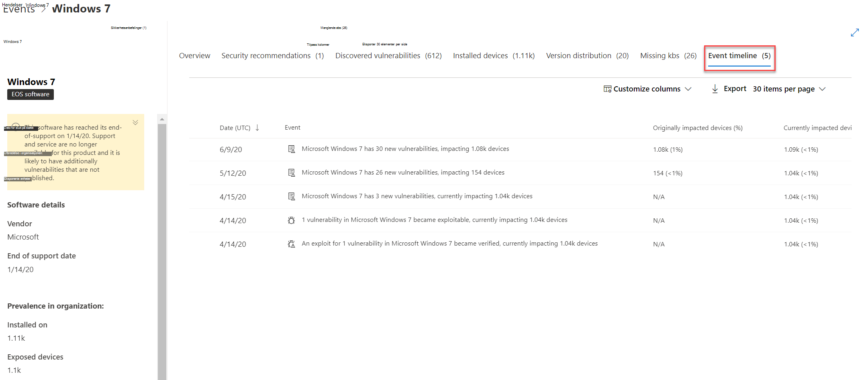Image resolution: width=868 pixels, height=380 pixels.
Task: Click the 1.08k (1%) cell
Action: point(668,150)
